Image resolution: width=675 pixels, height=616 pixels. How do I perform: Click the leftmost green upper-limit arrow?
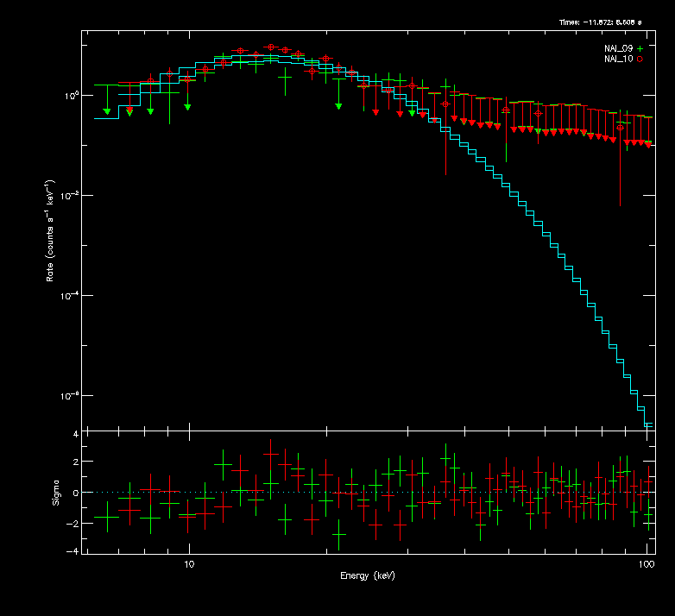tap(107, 110)
